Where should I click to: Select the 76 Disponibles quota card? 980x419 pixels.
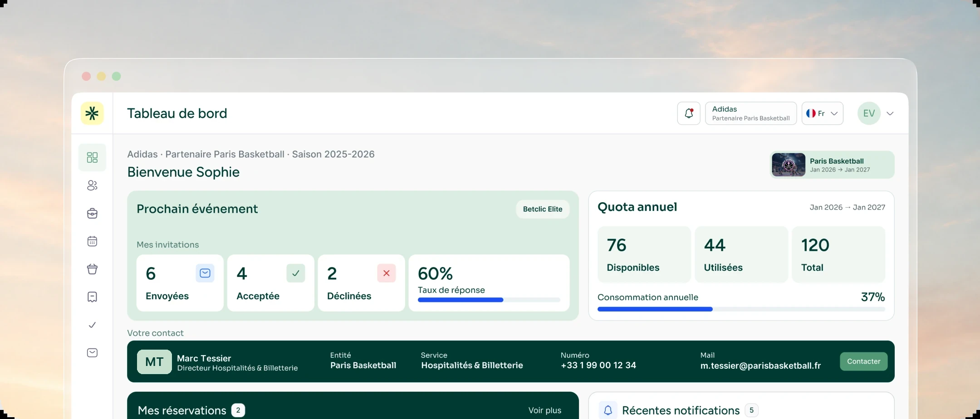tap(644, 254)
